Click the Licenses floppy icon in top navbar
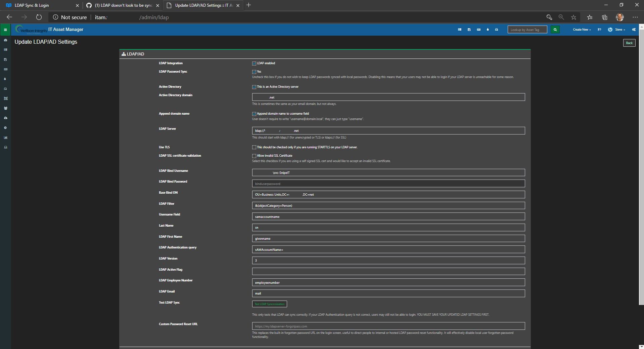Screen dimensions: 644x349 pos(469,30)
